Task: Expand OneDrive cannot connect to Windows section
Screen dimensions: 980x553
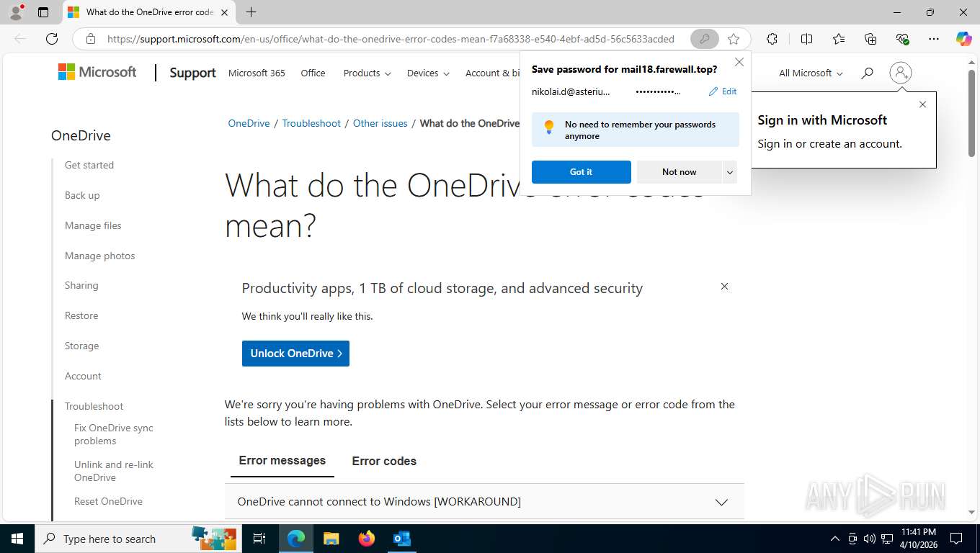Action: (484, 502)
